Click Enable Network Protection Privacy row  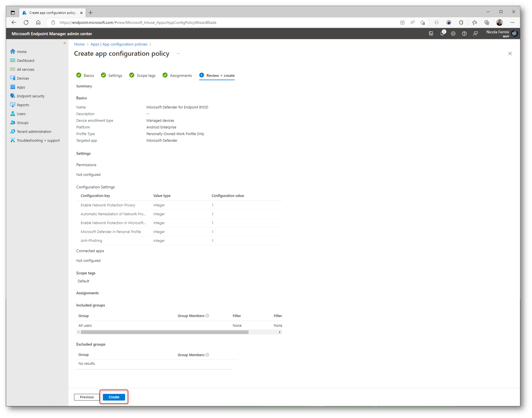click(179, 205)
